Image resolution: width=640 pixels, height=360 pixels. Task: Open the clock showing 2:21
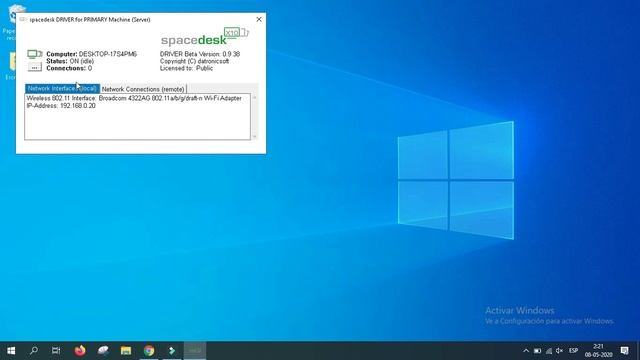[x=598, y=351]
